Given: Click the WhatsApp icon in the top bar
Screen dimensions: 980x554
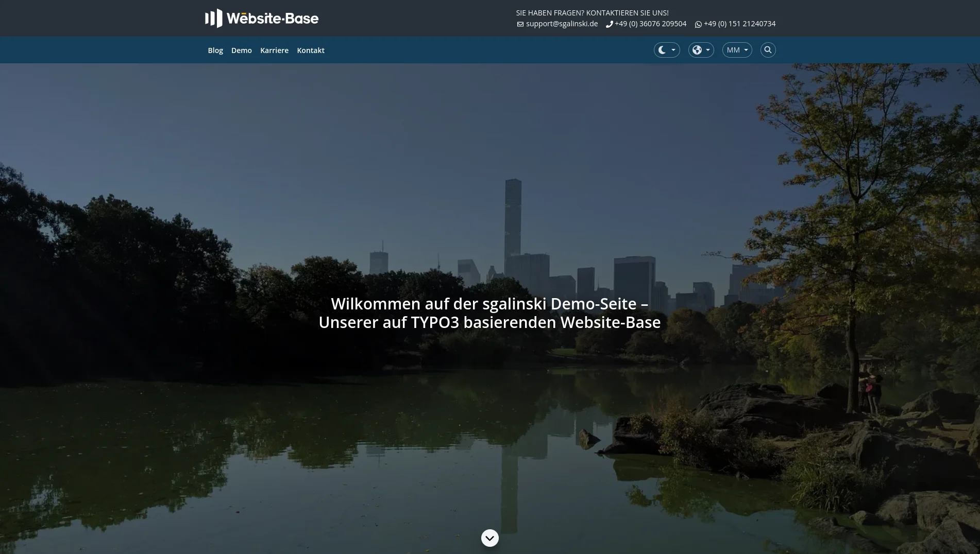Looking at the screenshot, I should (698, 24).
